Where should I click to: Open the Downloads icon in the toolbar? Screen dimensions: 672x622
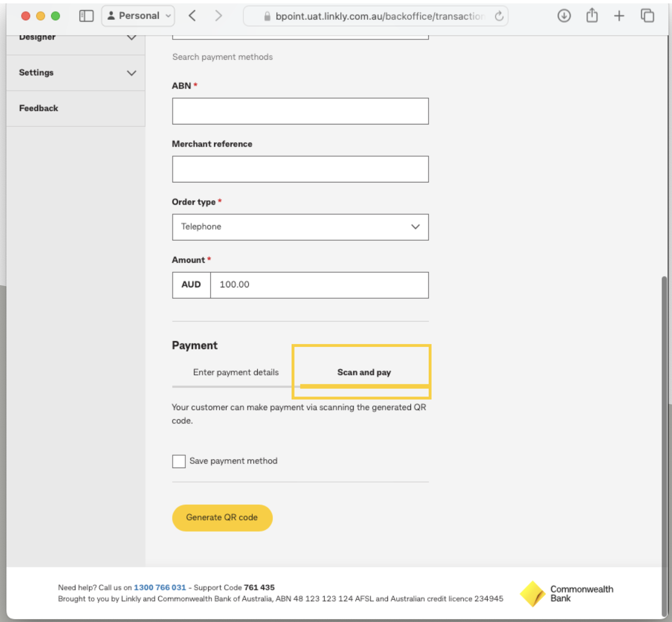click(x=564, y=16)
